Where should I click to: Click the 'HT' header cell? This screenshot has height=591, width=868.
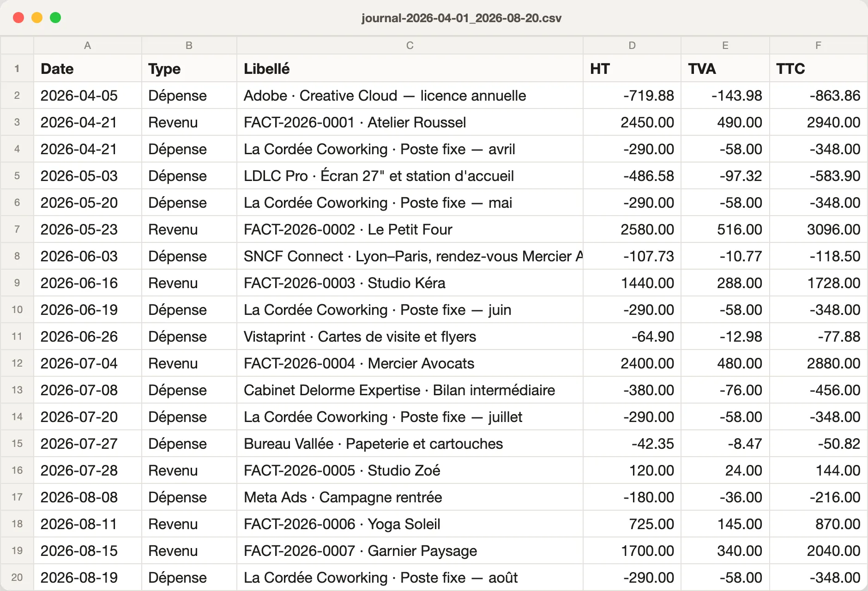click(632, 69)
